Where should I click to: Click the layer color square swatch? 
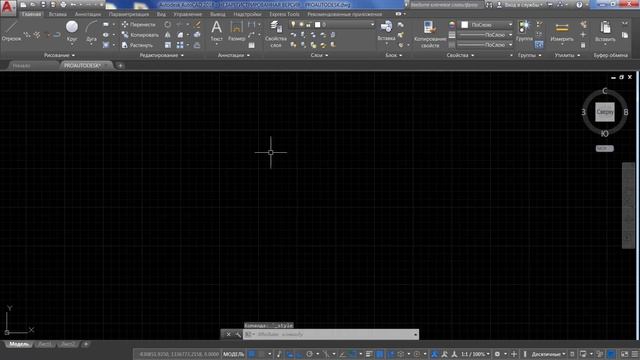(318, 24)
